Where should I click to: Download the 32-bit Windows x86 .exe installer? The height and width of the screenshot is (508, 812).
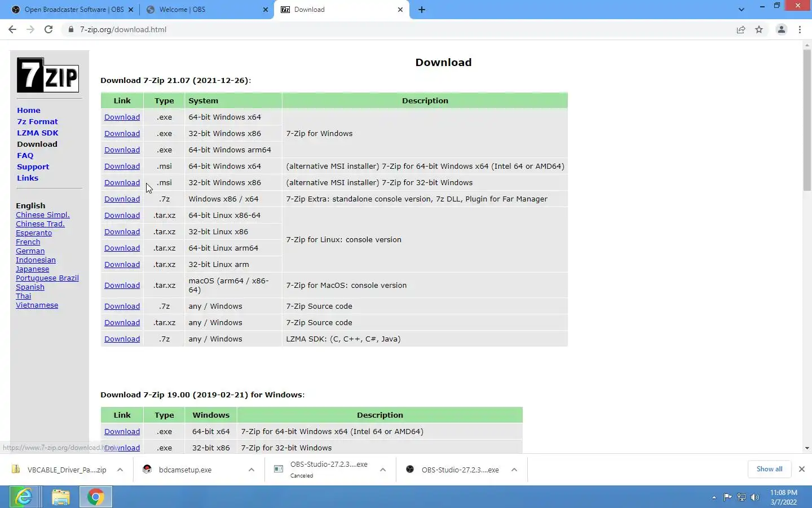coord(122,134)
